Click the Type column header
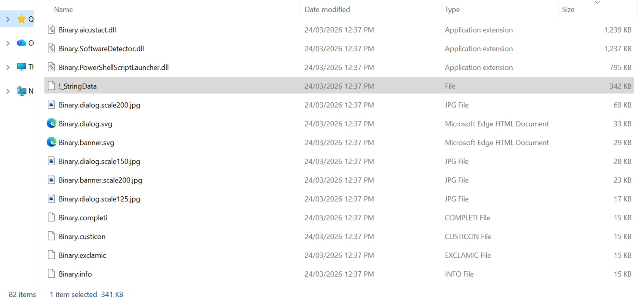 pos(452,10)
